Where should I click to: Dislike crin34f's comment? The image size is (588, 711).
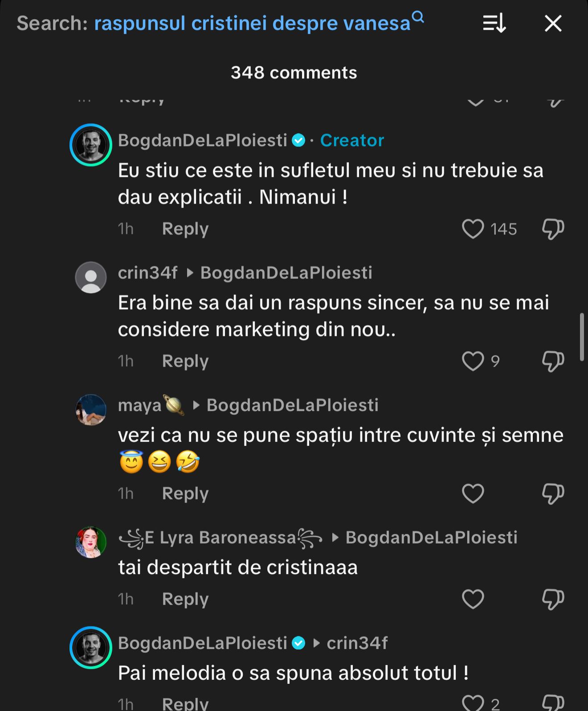tap(553, 361)
